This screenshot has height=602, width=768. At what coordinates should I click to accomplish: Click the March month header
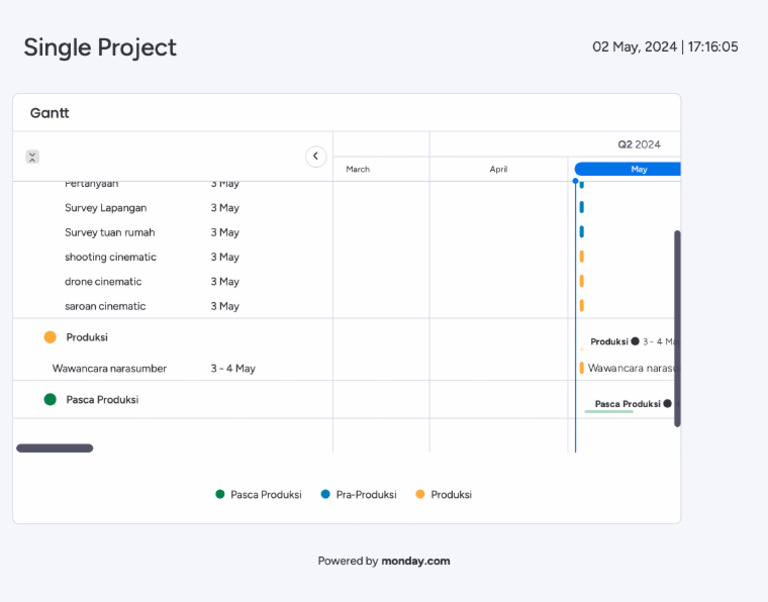tap(358, 169)
